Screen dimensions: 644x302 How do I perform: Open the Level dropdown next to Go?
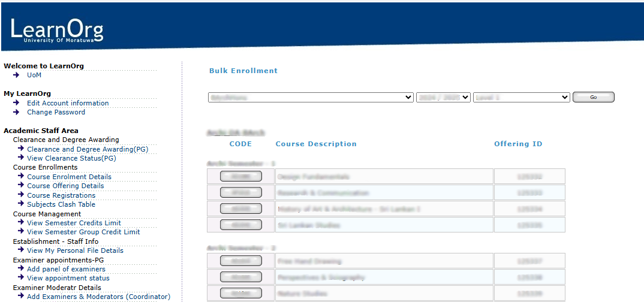521,98
